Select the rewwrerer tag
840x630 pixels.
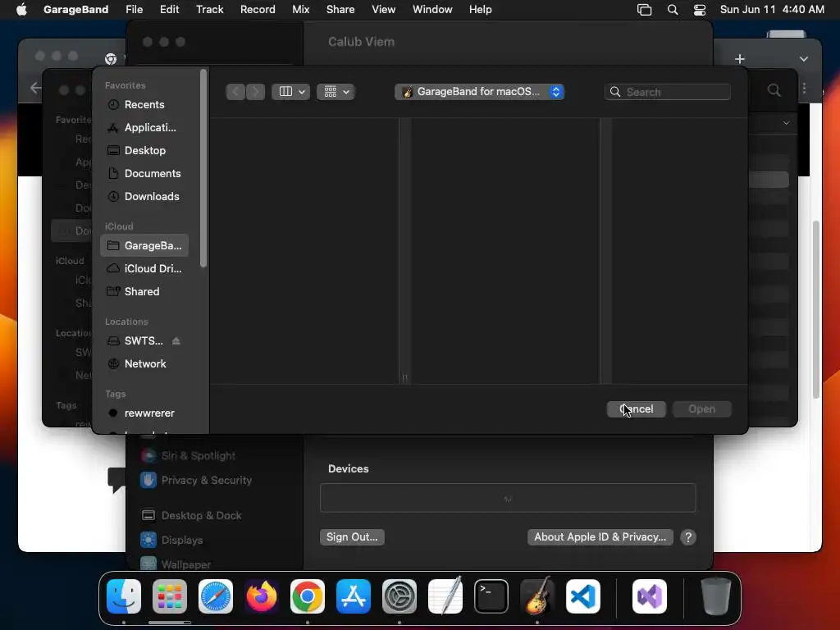[144, 413]
